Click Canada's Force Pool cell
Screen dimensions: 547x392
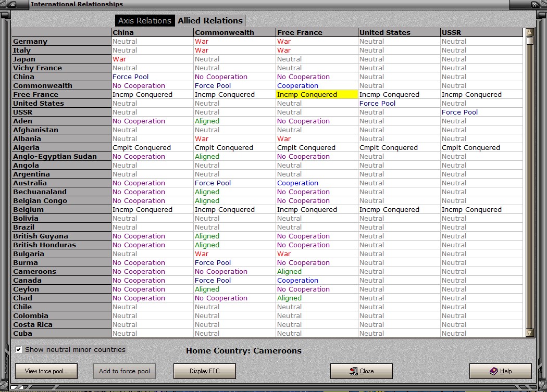234,281
